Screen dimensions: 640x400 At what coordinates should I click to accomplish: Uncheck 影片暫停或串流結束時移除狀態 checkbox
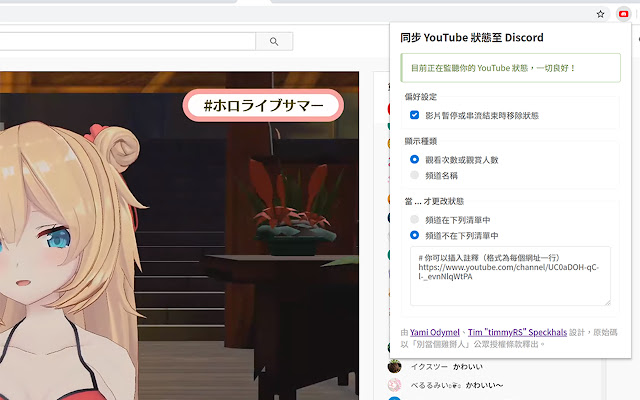[414, 115]
